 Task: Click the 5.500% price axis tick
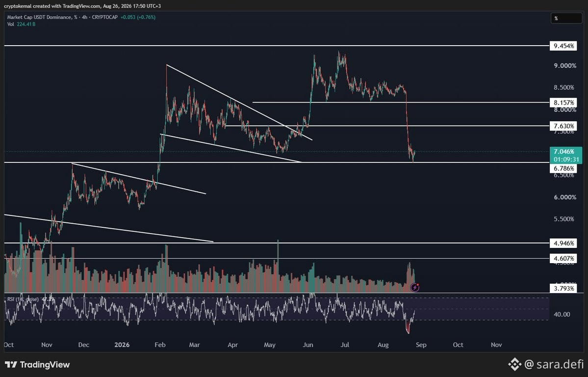(x=563, y=219)
